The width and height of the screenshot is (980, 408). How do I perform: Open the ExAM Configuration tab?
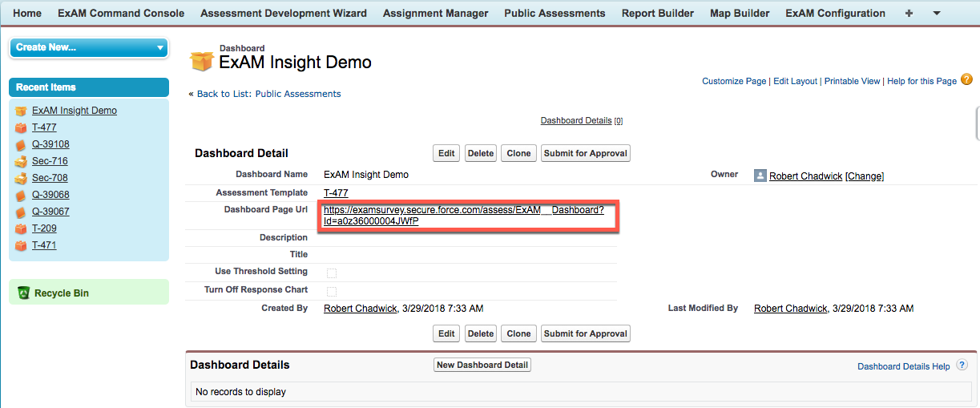(835, 14)
